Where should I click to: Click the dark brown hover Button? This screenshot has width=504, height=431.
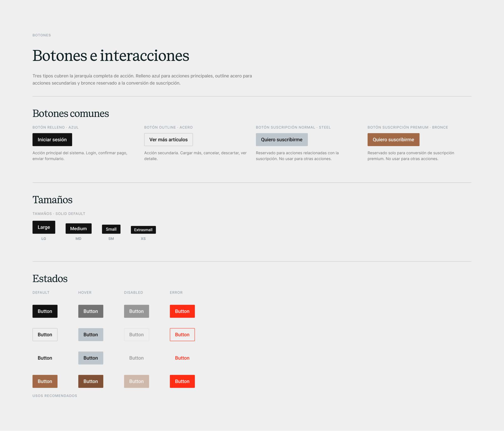pos(91,382)
